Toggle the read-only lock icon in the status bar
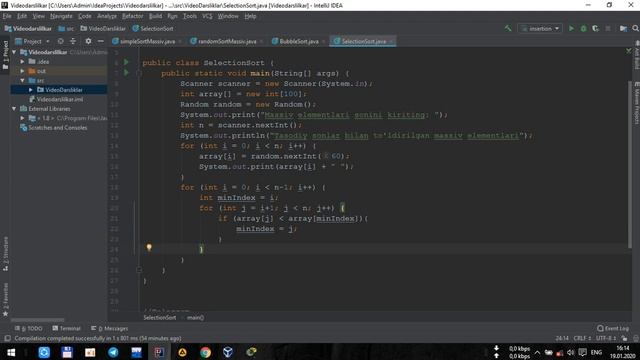640x360 pixels. 624,338
